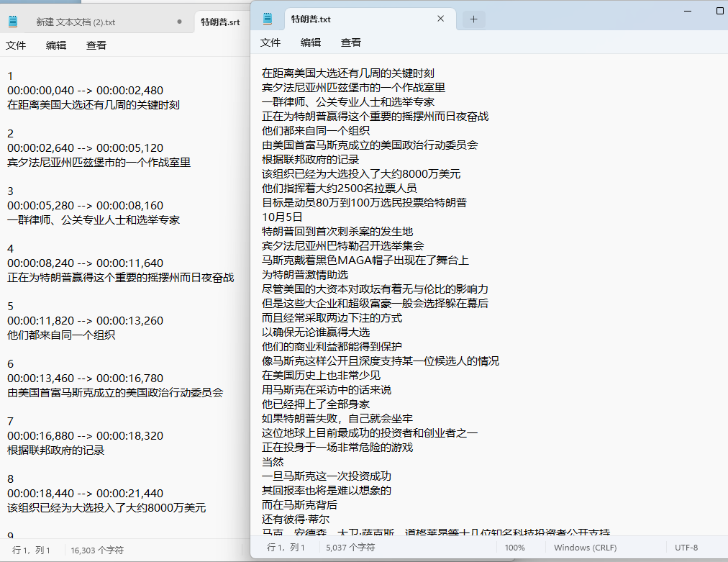Click subtitle index 8 in the srt window
The image size is (728, 562).
[10, 479]
